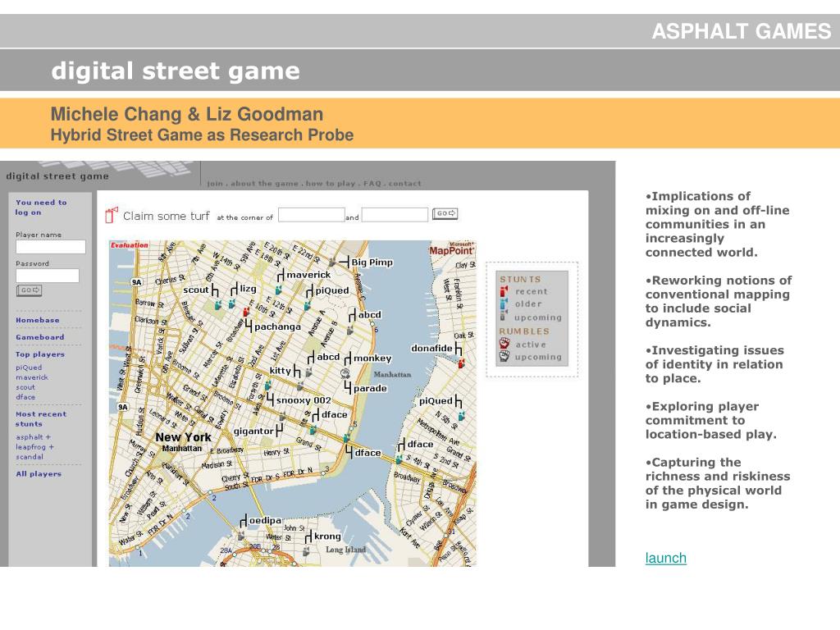Open the Most recent stunts link

(41, 419)
